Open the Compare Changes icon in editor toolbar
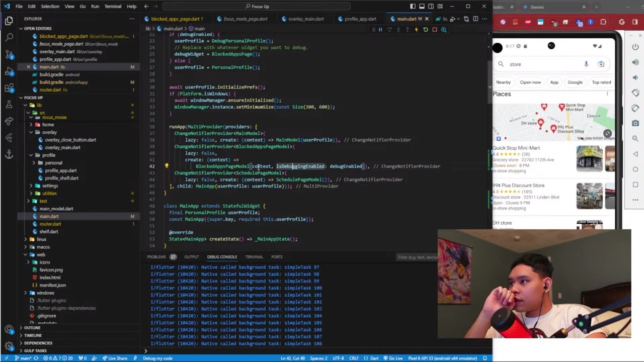 [466, 19]
